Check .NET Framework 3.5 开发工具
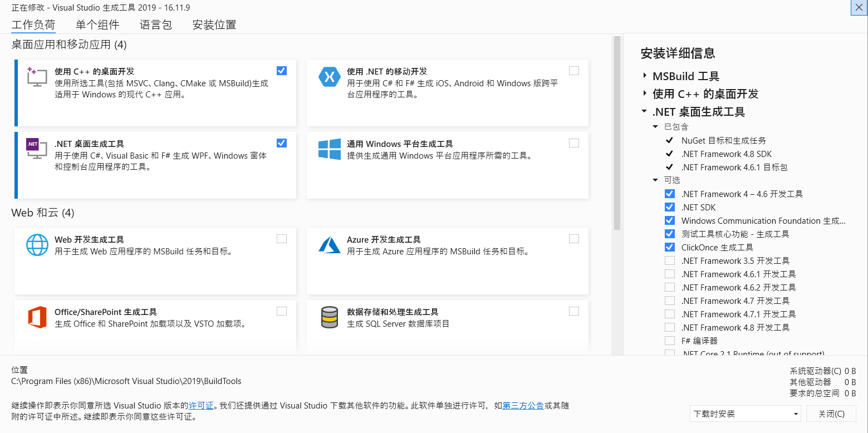The image size is (868, 433). 670,260
